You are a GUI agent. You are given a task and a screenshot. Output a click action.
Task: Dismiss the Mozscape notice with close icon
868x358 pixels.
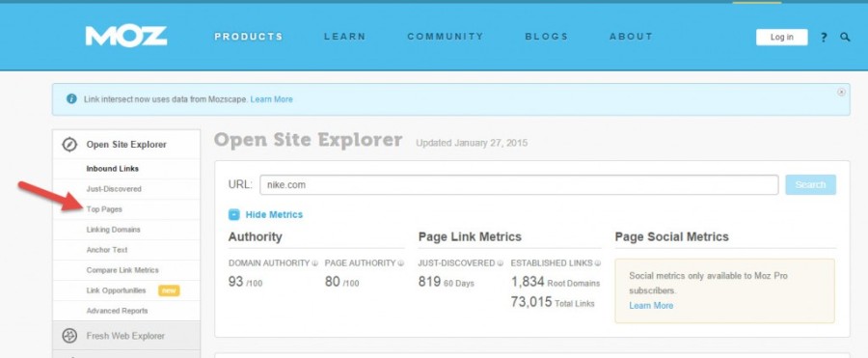point(841,92)
